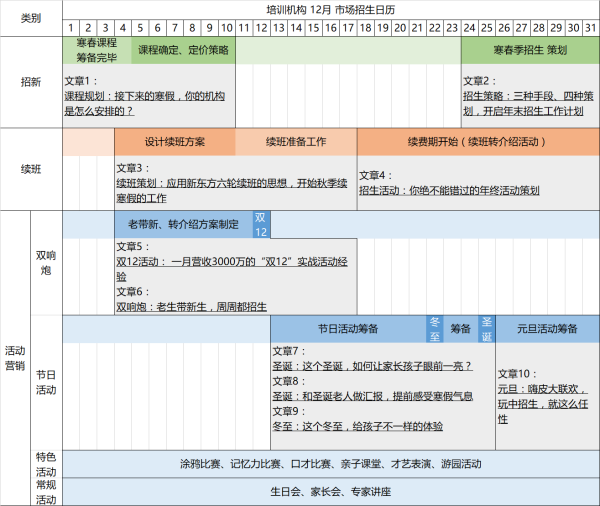Viewport: 600px width, 506px height.
Task: Select the title cell 培训机构 12月 市场招生日历
Action: pyautogui.click(x=331, y=10)
